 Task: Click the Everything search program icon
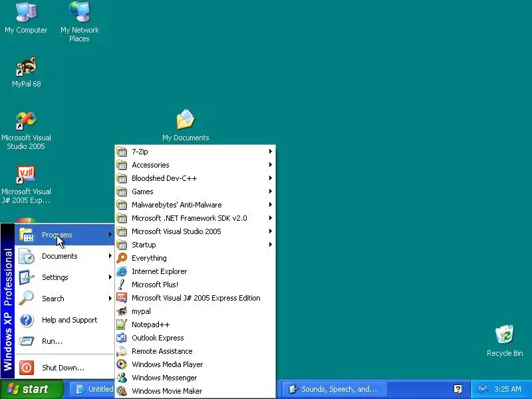(x=122, y=258)
